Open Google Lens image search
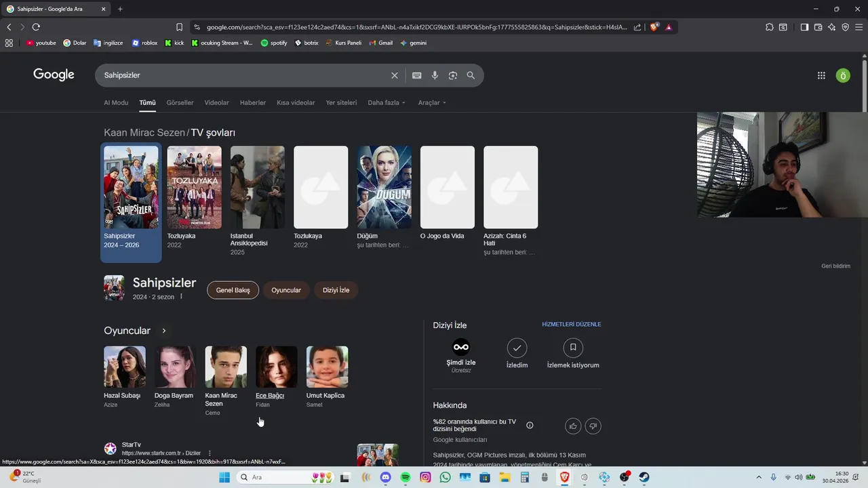This screenshot has width=868, height=488. tap(453, 75)
